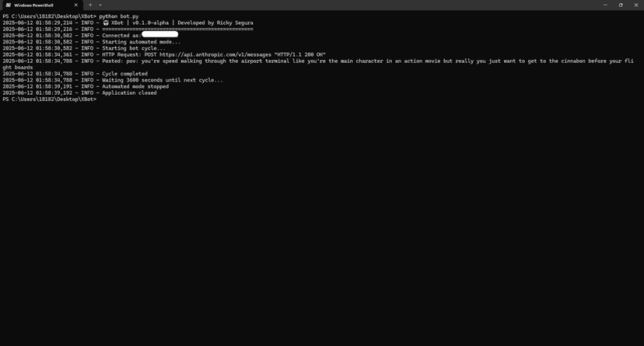This screenshot has width=644, height=346.
Task: Close the Windows PowerShell tab
Action: click(x=76, y=5)
